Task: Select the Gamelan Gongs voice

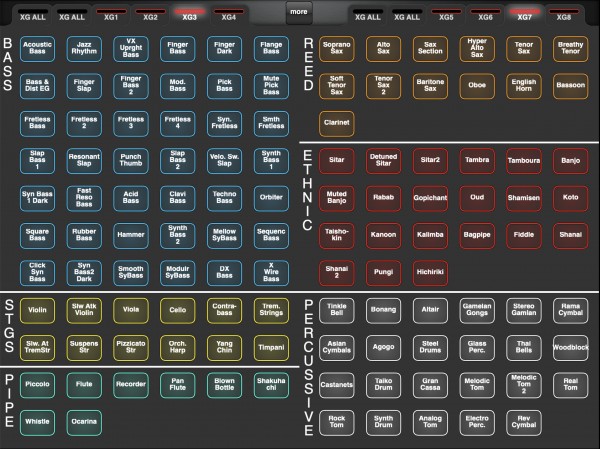Action: click(x=477, y=310)
